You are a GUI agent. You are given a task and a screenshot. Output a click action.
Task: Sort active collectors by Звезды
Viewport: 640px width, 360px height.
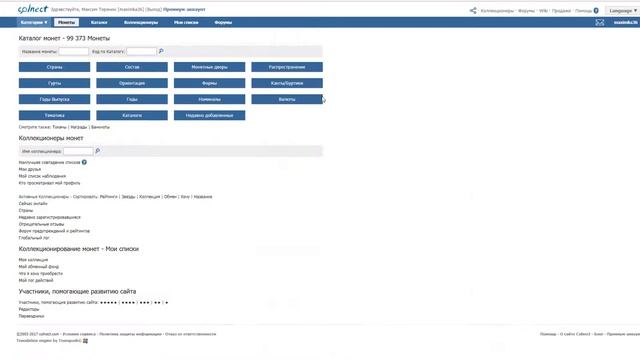tap(128, 197)
